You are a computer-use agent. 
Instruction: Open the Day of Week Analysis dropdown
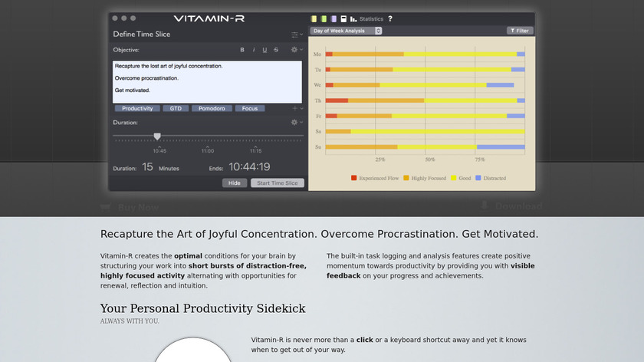click(x=346, y=31)
